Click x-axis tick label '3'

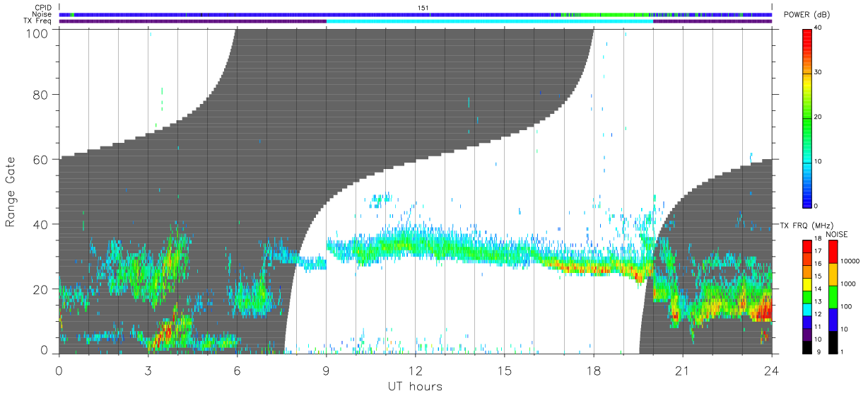click(148, 371)
